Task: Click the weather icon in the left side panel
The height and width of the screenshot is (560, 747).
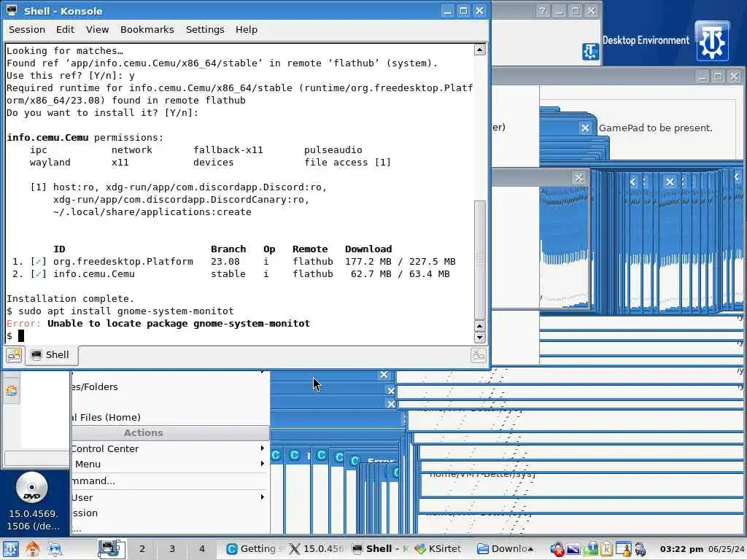Action: (x=12, y=391)
